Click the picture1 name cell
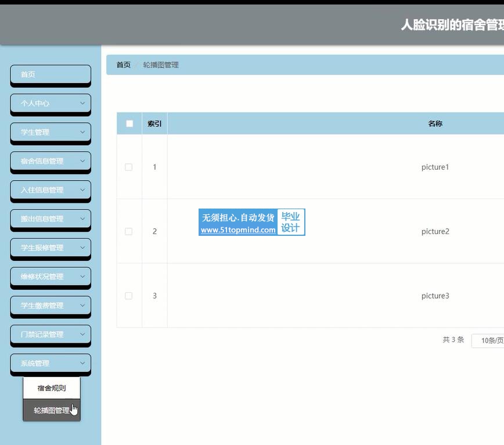The width and height of the screenshot is (504, 445). click(x=435, y=167)
